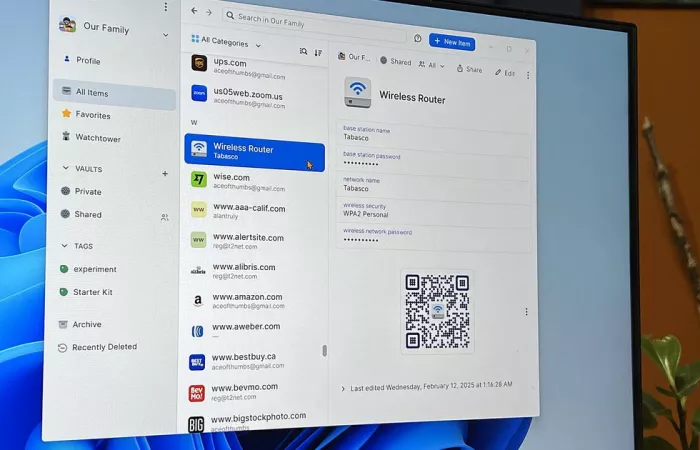Select the www.bevmo.com entry
Screen dimensions: 700x450
coord(254,391)
